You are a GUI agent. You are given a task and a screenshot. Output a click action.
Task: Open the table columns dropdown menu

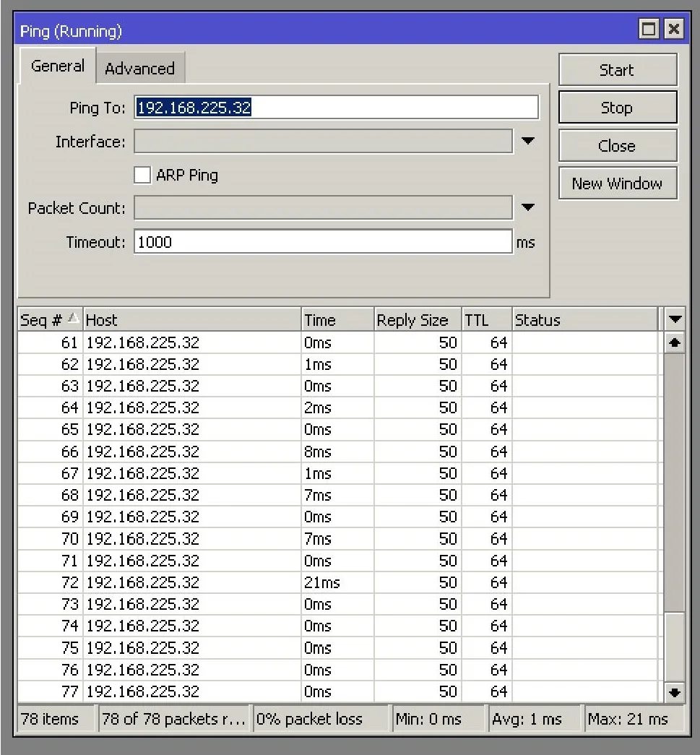(x=675, y=320)
